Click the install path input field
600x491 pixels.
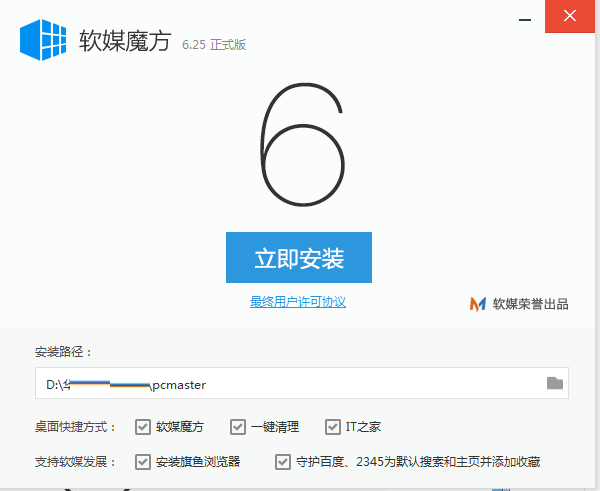(302, 383)
